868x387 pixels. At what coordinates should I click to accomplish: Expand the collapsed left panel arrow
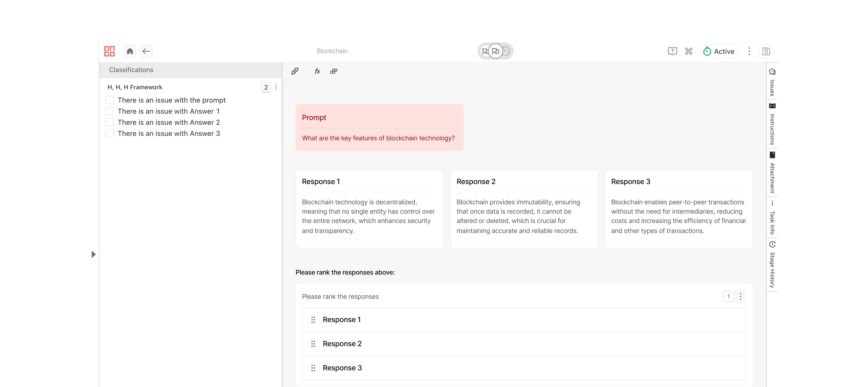[x=94, y=254]
